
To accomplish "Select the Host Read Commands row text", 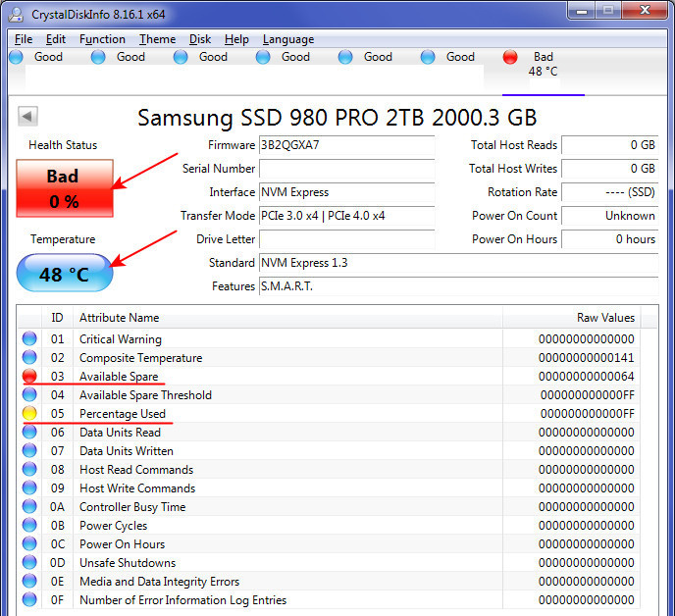I will [136, 470].
